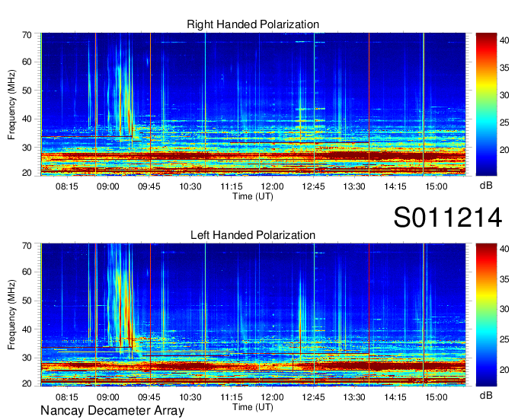Select the Right Handed plot color bar

(486, 104)
